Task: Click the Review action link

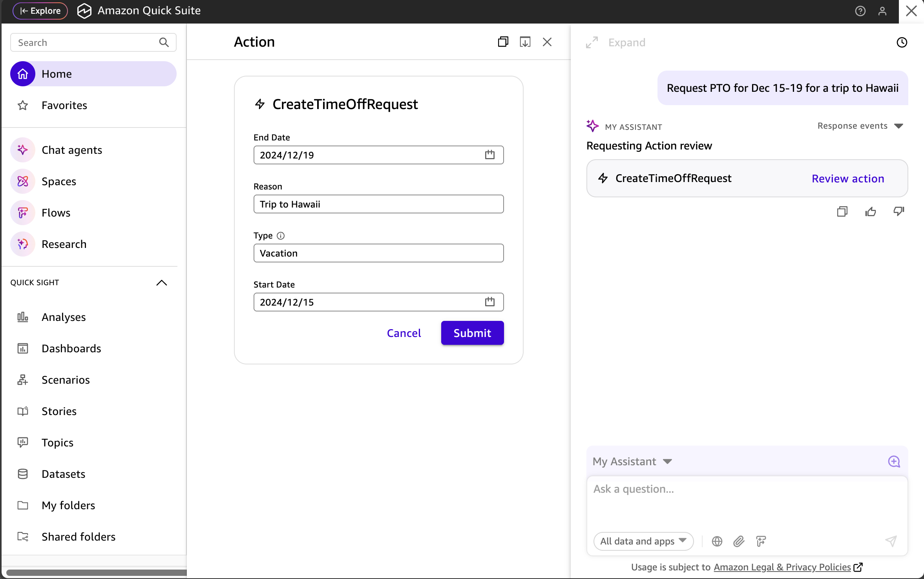Action: click(x=848, y=178)
